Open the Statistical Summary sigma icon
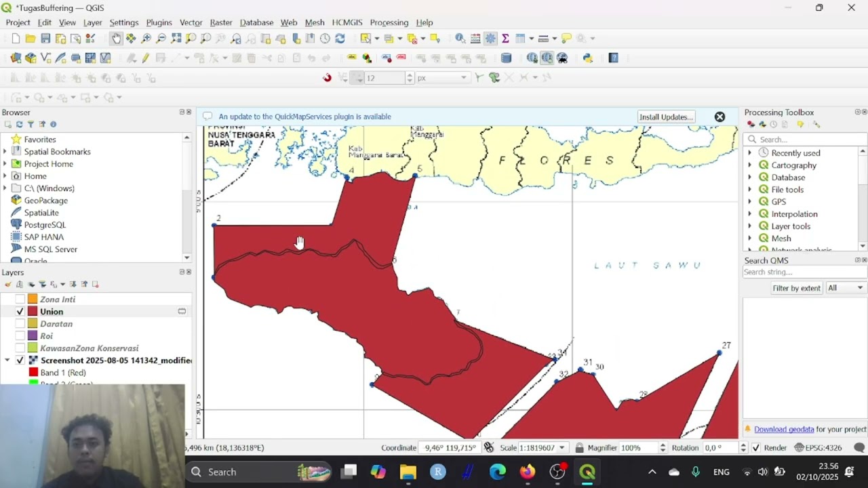868x488 pixels. click(x=505, y=39)
